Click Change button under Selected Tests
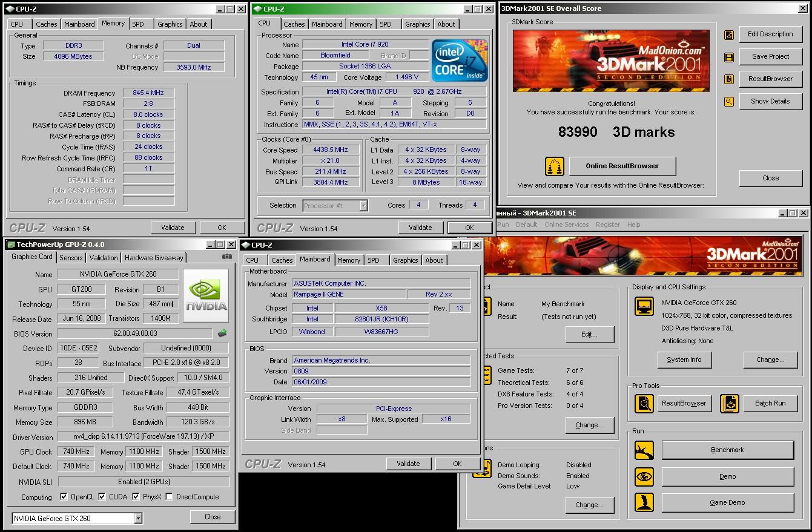This screenshot has width=812, height=532. click(589, 425)
